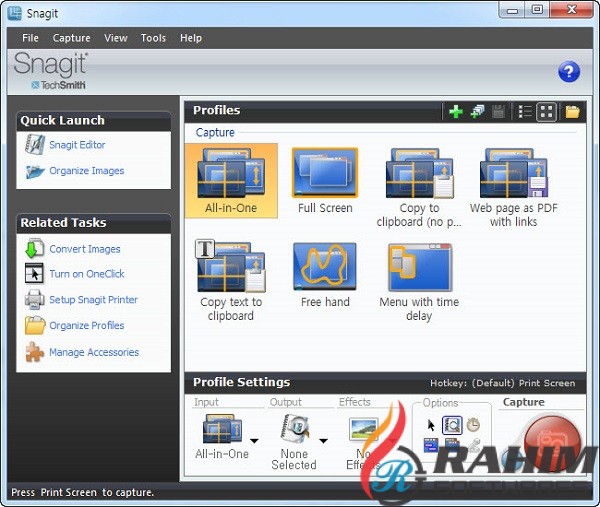Click the Related Tasks panel header
This screenshot has width=600, height=507.
(x=94, y=223)
